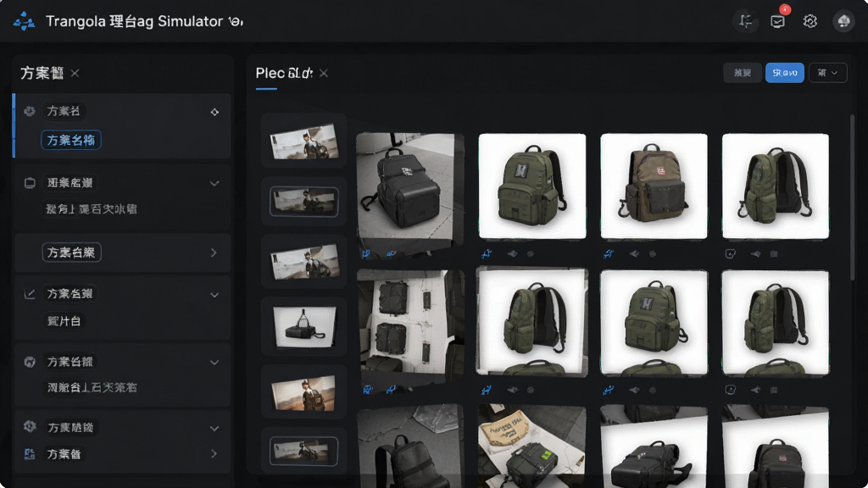Image resolution: width=868 pixels, height=488 pixels.
Task: Open the black backpack on concrete floor image
Action: [410, 189]
